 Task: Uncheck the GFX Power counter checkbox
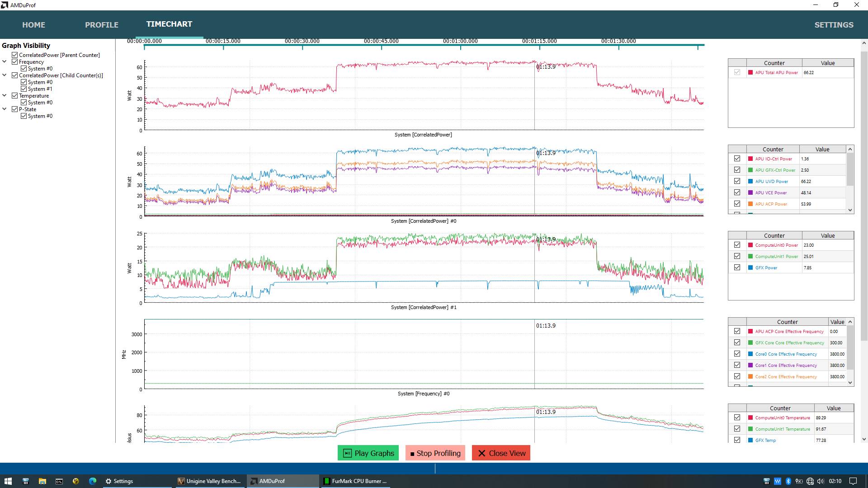coord(737,267)
